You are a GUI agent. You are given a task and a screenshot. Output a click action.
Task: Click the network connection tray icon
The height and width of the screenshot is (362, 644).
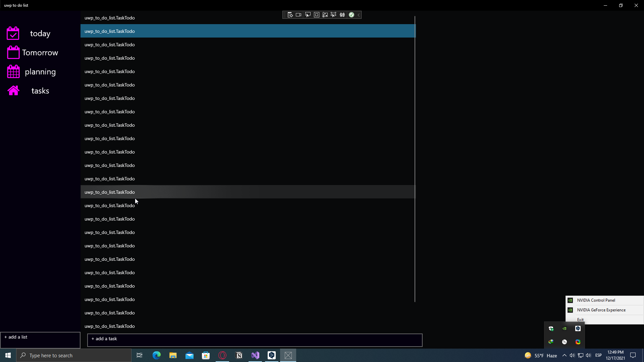point(581,355)
